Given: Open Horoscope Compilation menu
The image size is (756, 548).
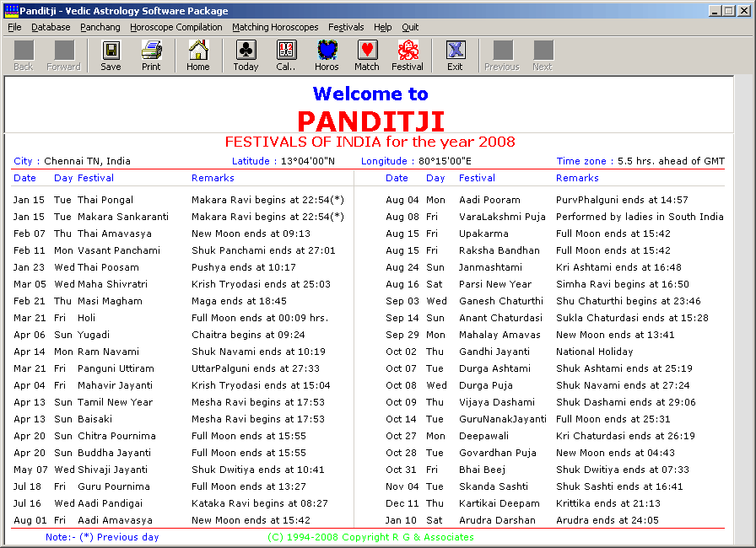Looking at the screenshot, I should (176, 27).
